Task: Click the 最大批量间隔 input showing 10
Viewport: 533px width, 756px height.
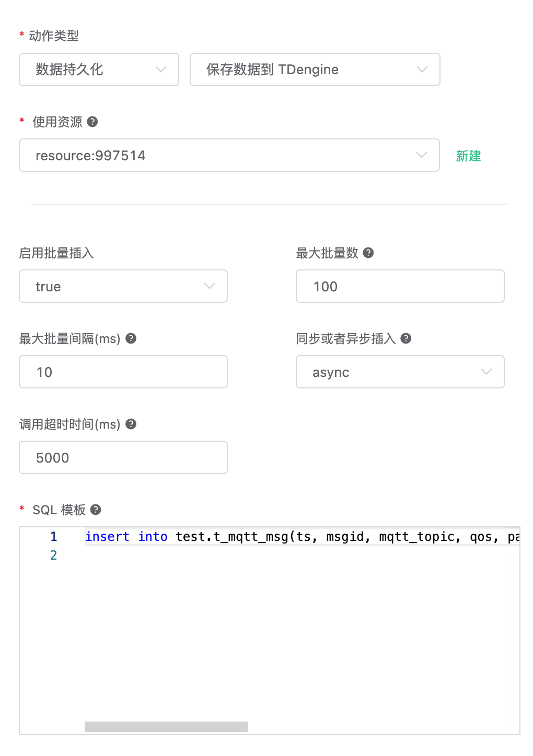Action: click(123, 372)
